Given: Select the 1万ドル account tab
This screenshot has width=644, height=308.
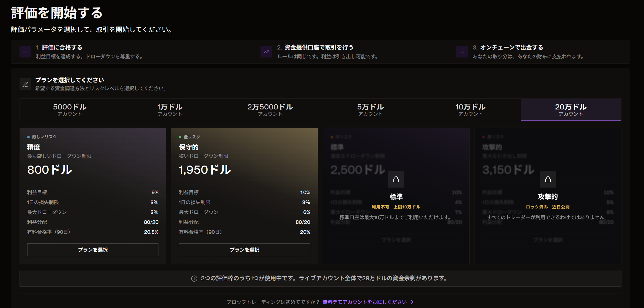Looking at the screenshot, I should click(x=170, y=110).
